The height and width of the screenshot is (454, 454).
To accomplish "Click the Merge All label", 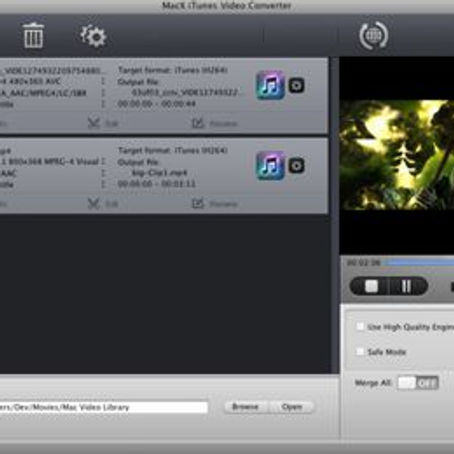I will [x=373, y=383].
